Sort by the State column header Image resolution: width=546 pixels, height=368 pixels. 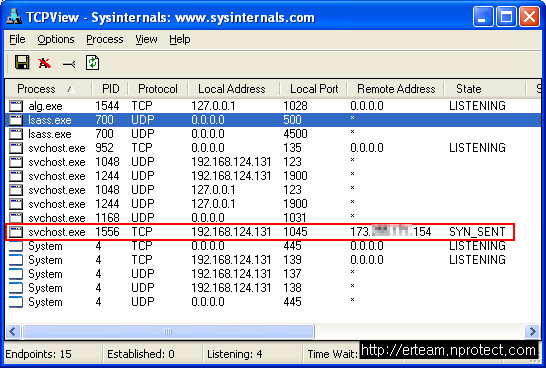[484, 89]
